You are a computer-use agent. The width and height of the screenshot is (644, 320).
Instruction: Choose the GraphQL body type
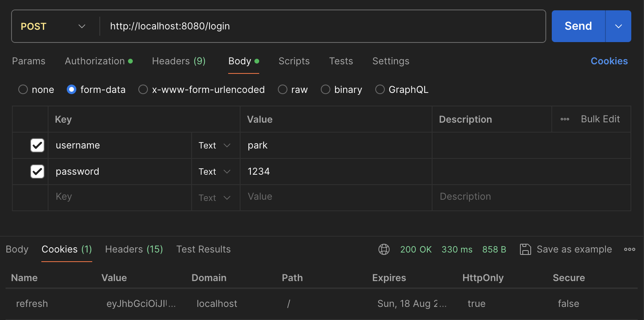tap(380, 90)
